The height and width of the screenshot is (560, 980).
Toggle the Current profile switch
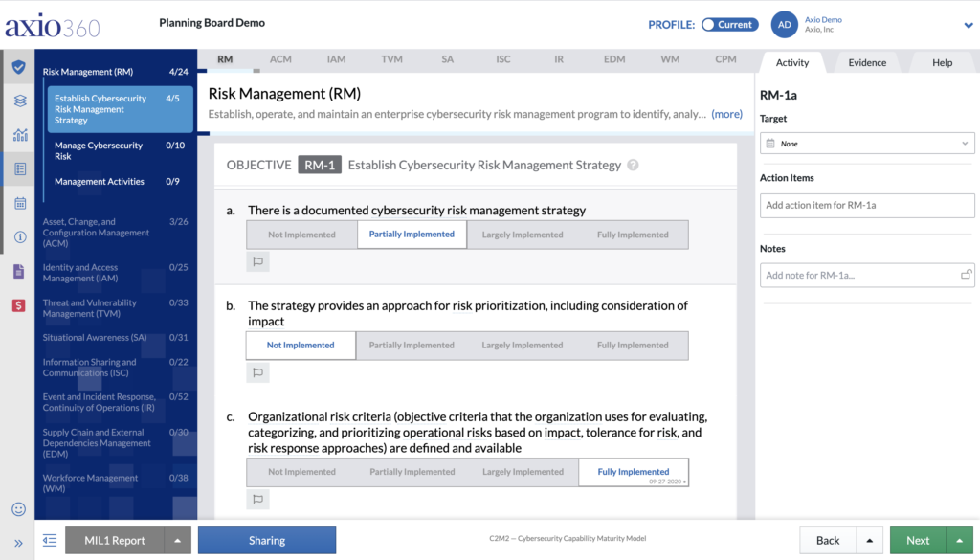click(x=729, y=25)
